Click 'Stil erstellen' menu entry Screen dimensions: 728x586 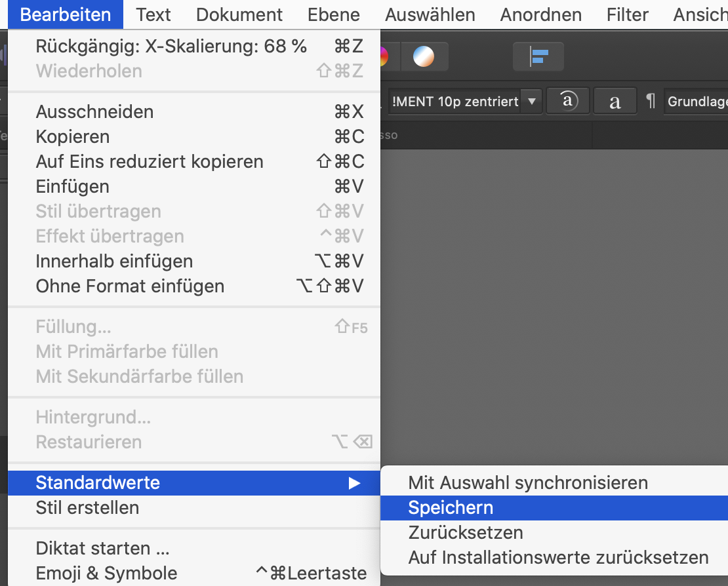click(194, 507)
